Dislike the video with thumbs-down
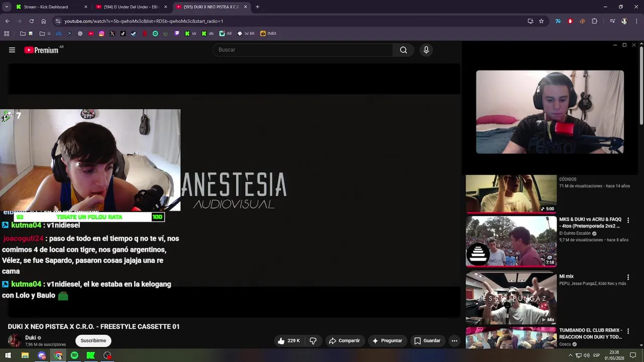Viewport: 644px width, 362px height. coord(313,341)
